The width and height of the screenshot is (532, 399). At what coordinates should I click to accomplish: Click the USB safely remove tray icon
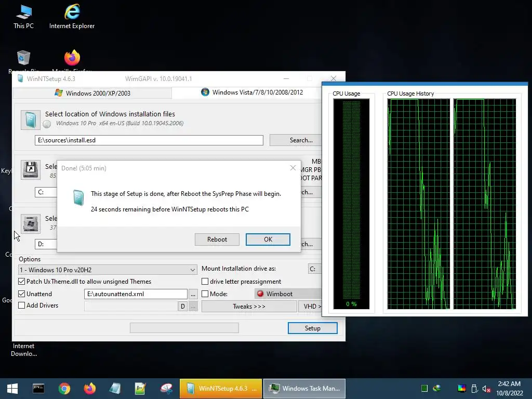pos(475,389)
